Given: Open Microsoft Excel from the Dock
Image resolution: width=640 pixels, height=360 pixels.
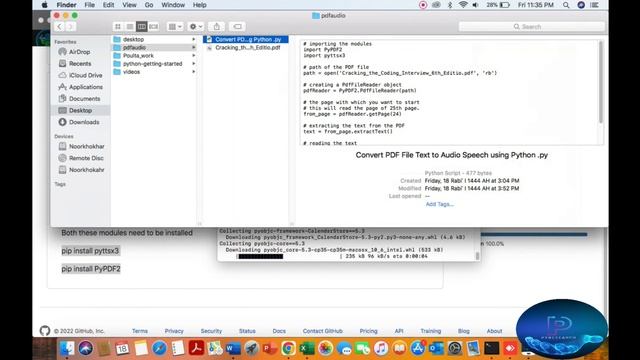Looking at the screenshot, I should tap(307, 348).
